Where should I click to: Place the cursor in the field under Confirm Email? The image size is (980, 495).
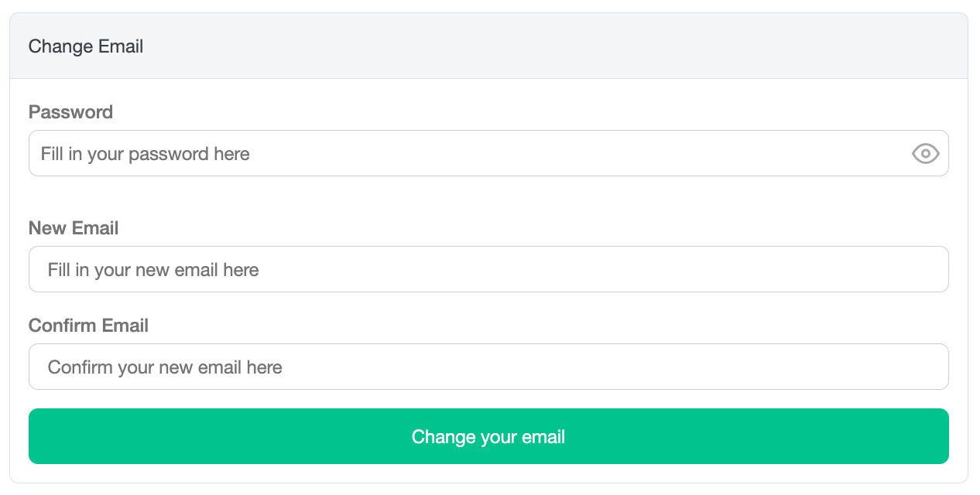click(x=488, y=367)
